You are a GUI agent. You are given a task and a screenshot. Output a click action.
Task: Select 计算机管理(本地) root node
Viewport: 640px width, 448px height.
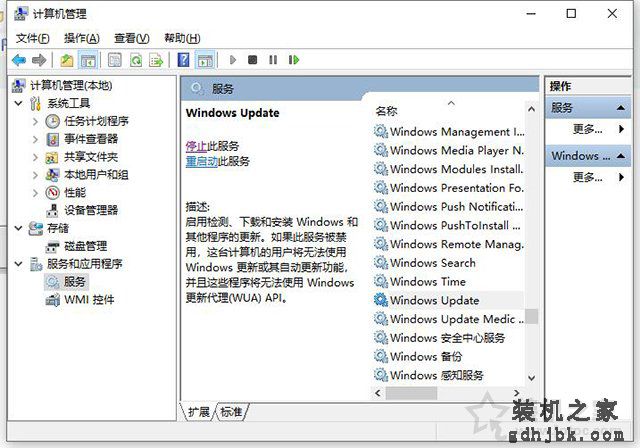pos(71,85)
